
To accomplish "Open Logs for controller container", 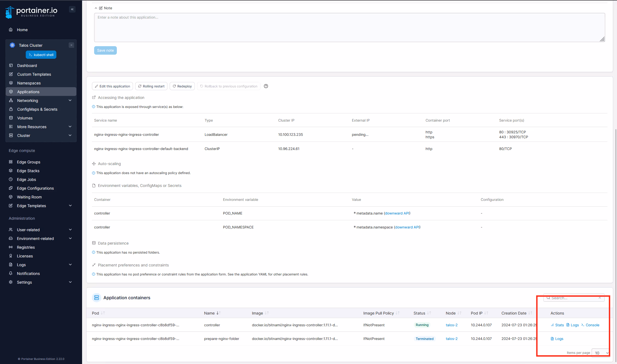I will click(x=573, y=325).
